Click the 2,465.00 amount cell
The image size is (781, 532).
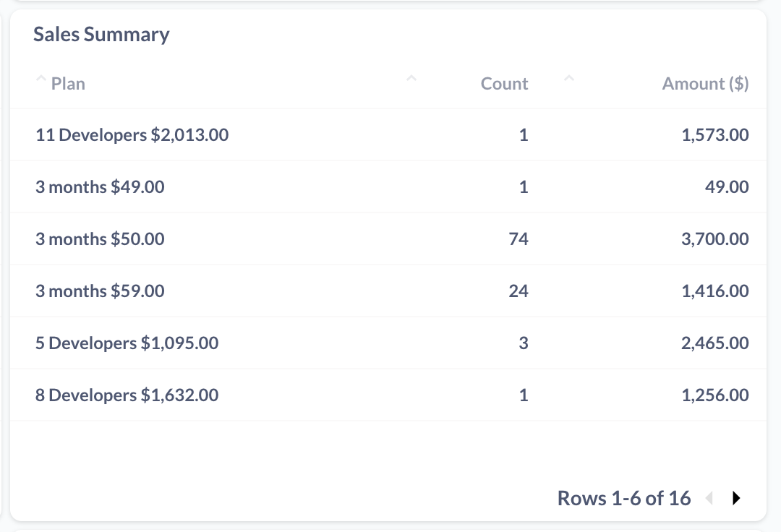(x=714, y=343)
